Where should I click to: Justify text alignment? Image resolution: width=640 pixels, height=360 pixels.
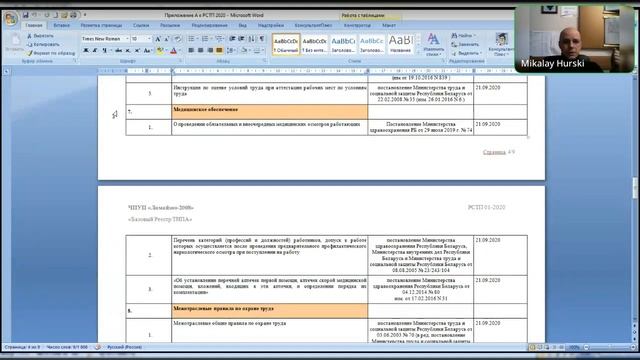click(220, 51)
